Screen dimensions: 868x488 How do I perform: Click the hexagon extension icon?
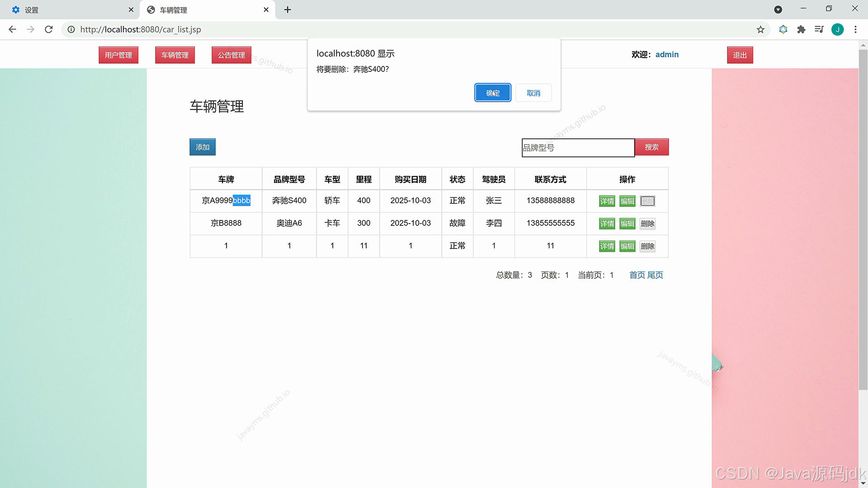(783, 29)
